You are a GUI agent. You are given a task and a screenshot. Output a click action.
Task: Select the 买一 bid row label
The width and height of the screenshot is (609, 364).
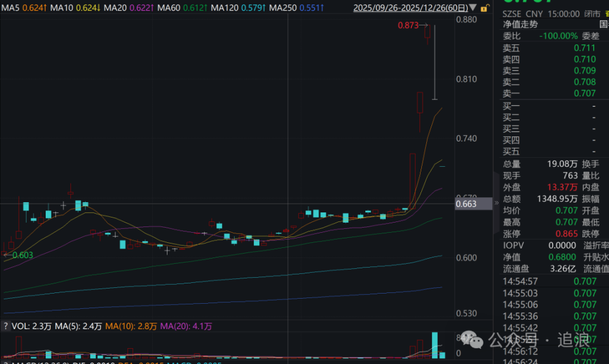click(511, 106)
